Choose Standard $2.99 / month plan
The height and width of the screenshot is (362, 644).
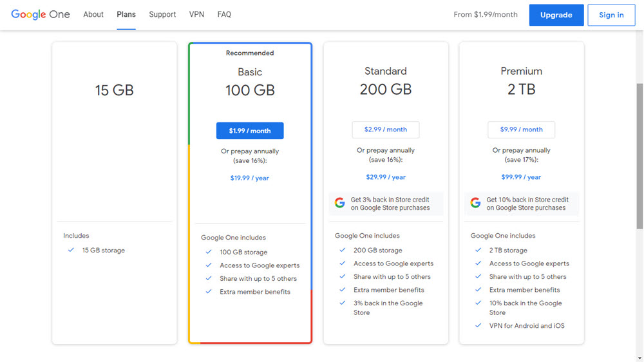coord(386,129)
